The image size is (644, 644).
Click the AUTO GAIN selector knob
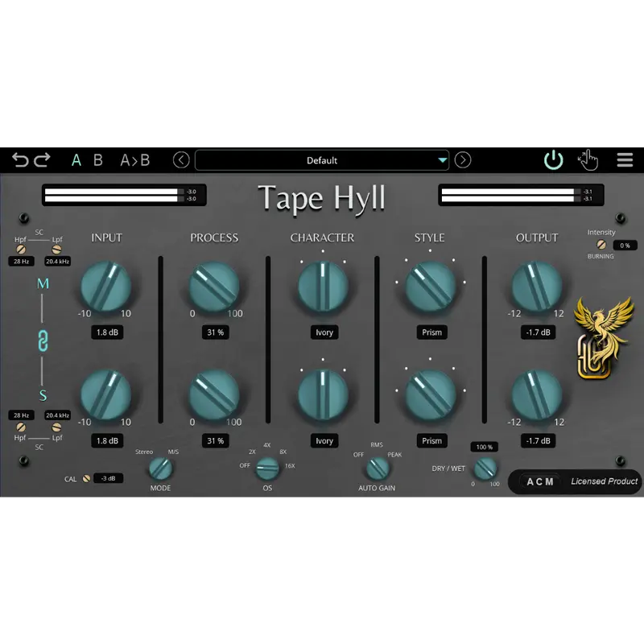[377, 468]
